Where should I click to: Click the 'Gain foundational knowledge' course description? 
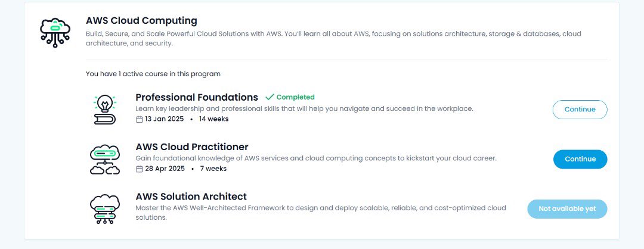tap(316, 158)
